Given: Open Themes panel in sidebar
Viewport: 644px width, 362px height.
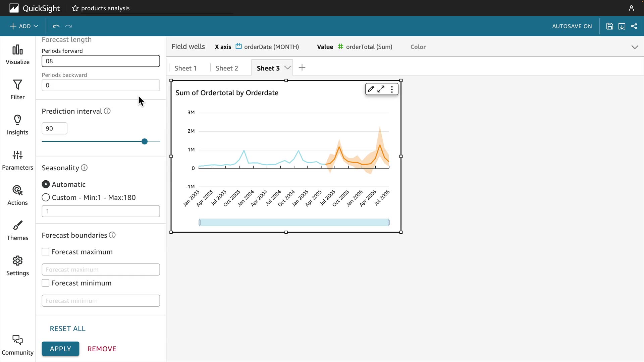Looking at the screenshot, I should point(17,231).
